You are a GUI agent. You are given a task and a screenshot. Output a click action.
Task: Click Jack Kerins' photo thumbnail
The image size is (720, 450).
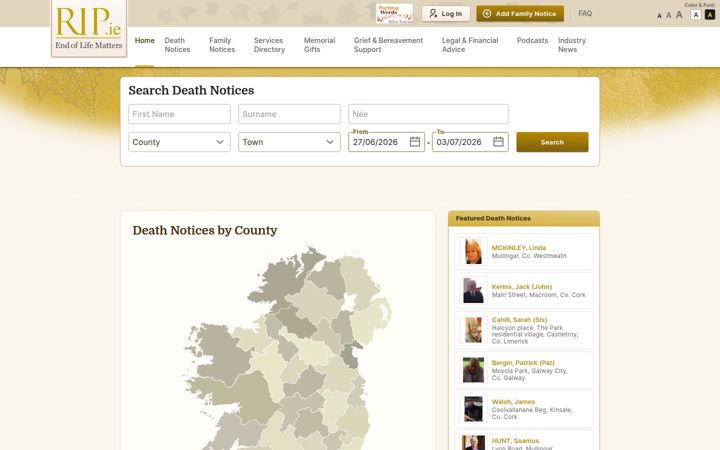click(x=473, y=290)
